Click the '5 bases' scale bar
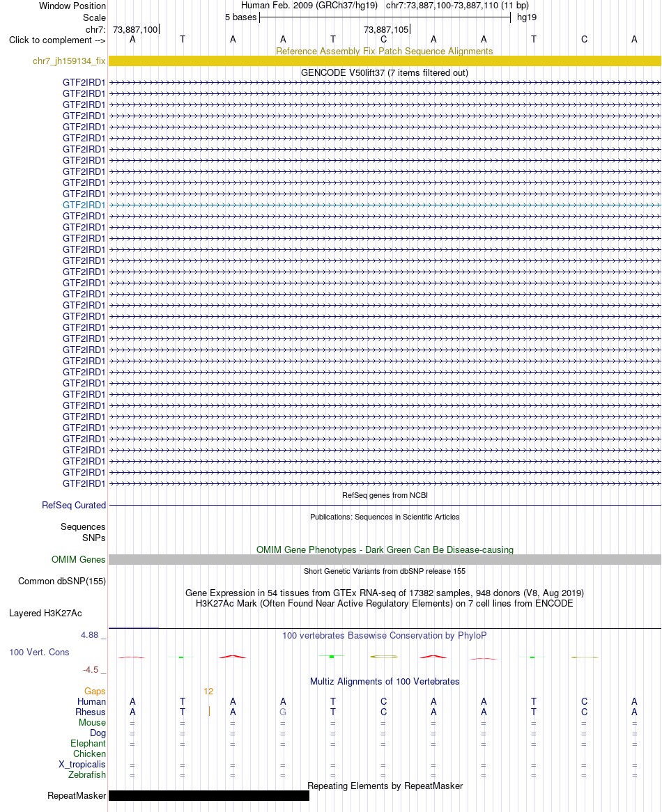 [x=385, y=17]
